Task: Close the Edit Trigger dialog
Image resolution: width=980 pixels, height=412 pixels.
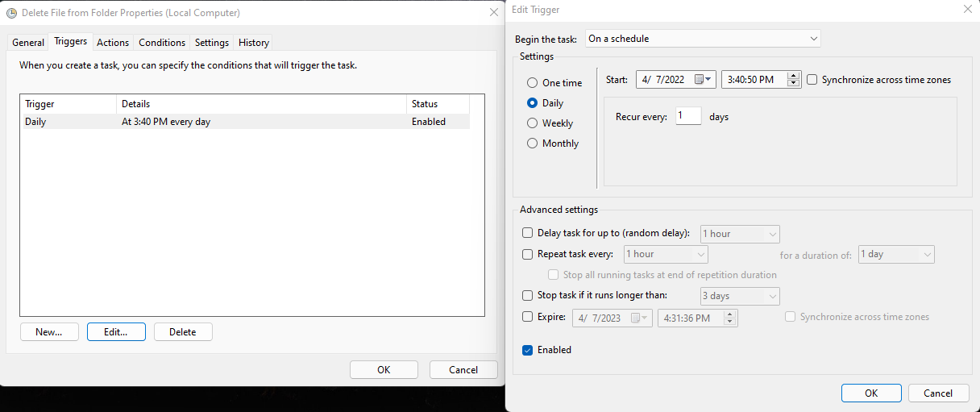Action: (x=967, y=10)
